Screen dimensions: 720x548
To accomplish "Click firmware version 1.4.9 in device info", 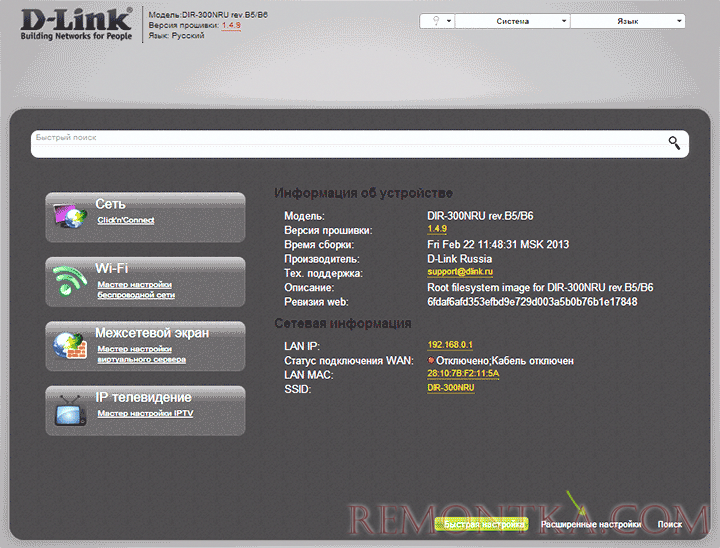I will pos(437,230).
